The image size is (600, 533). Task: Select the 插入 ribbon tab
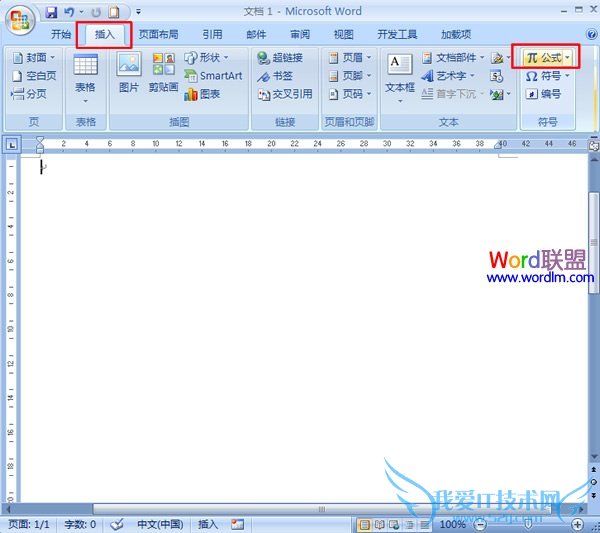pos(104,34)
